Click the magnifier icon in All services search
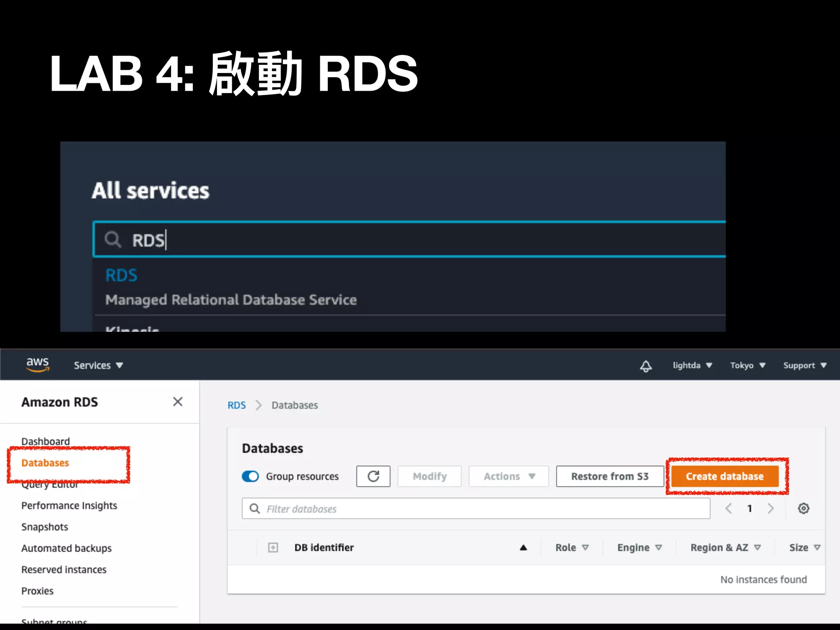The image size is (840, 630). tap(113, 239)
